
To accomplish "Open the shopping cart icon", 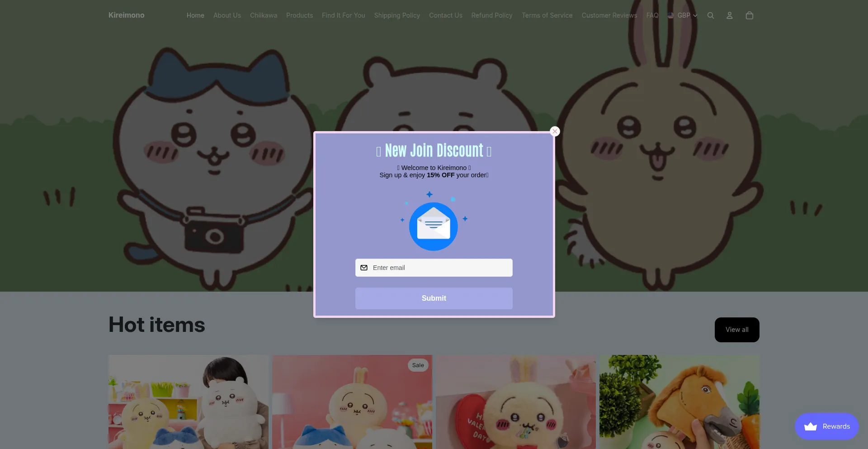I will tap(749, 15).
